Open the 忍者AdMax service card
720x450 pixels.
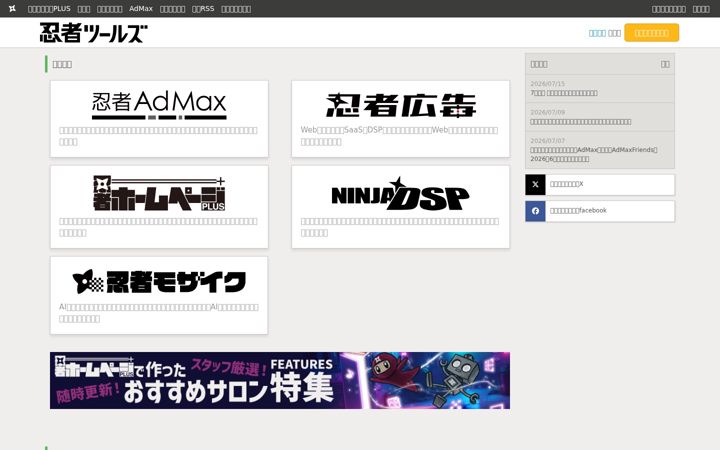tap(159, 119)
